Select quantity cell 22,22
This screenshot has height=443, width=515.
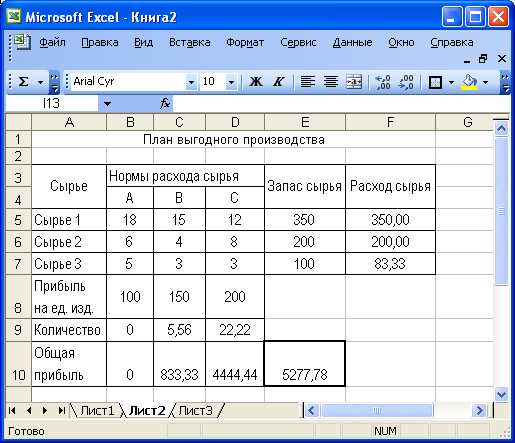235,330
